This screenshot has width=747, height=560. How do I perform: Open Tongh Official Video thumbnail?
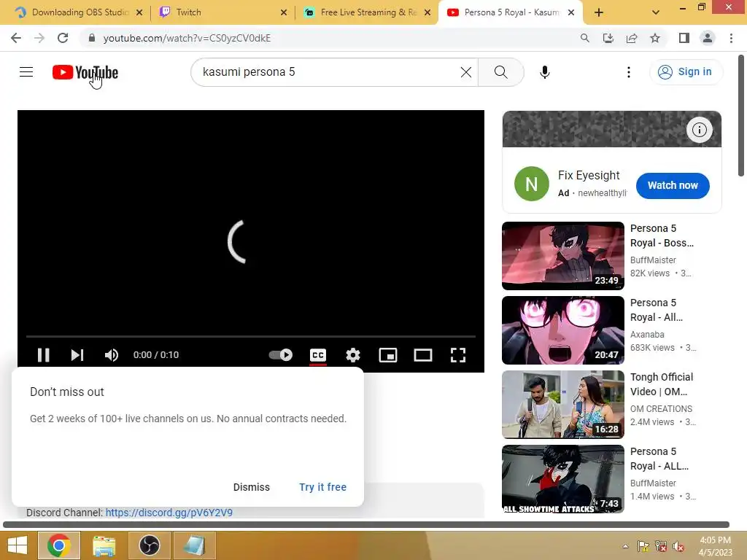pos(562,404)
